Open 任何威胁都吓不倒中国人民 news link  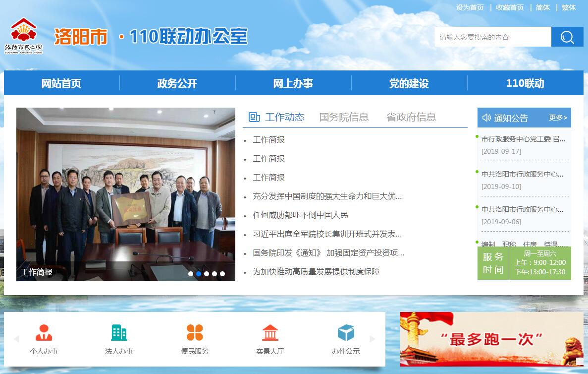coord(300,215)
